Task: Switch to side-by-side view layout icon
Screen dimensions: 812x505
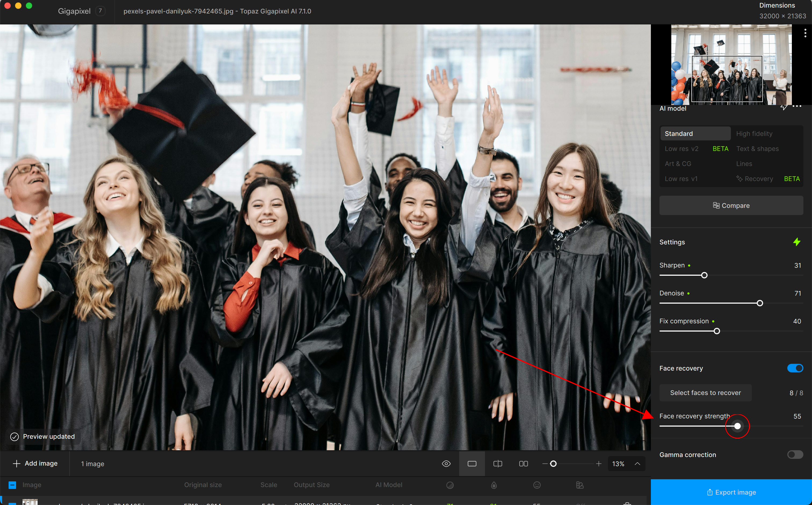Action: [x=523, y=464]
